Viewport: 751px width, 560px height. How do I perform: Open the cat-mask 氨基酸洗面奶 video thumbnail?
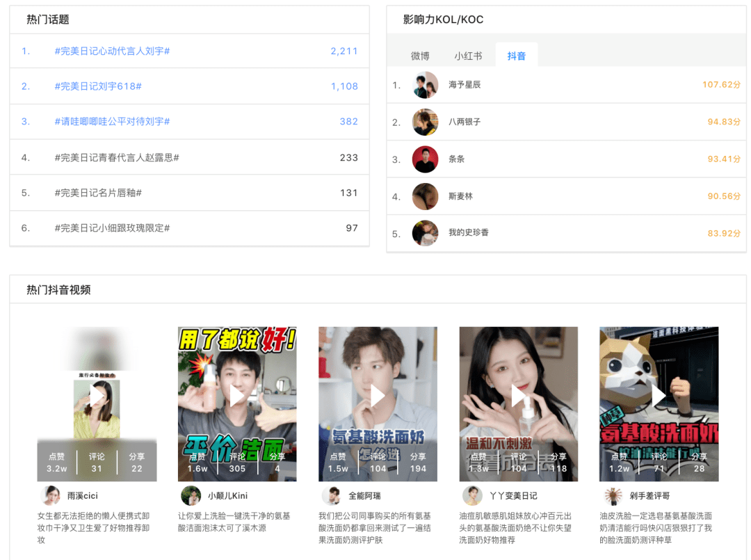659,396
